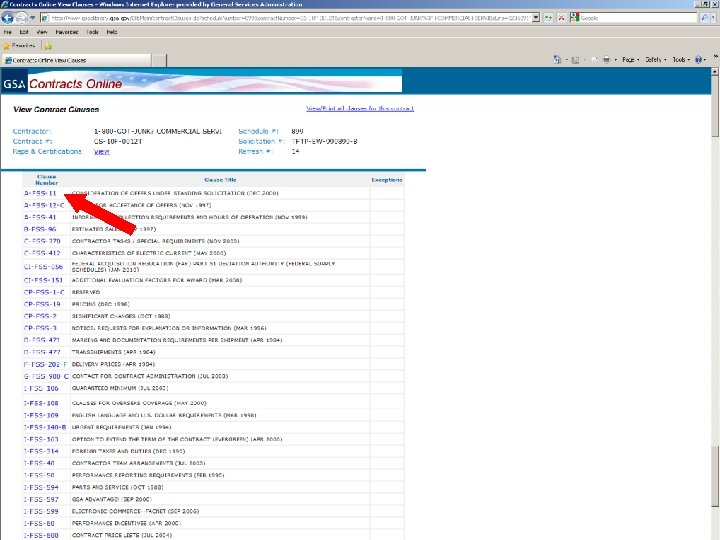Screen dimensions: 720x540
Task: Open clause A-FSS-41 link
Action: pos(40,217)
